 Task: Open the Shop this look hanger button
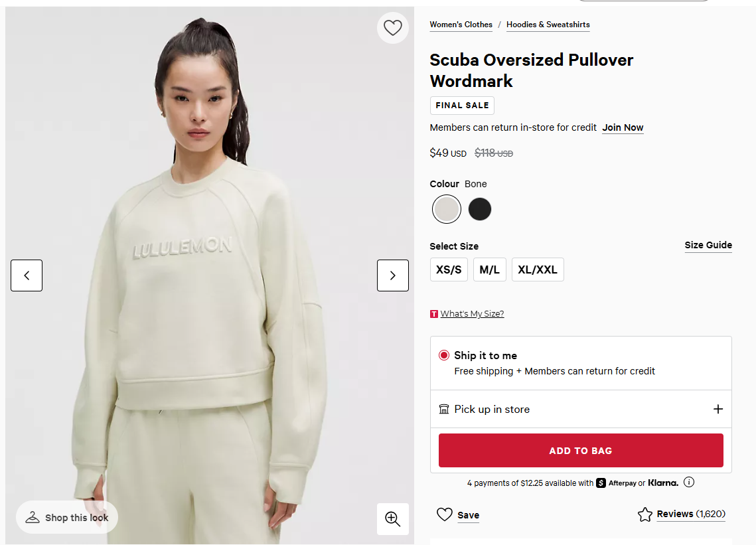click(x=67, y=518)
